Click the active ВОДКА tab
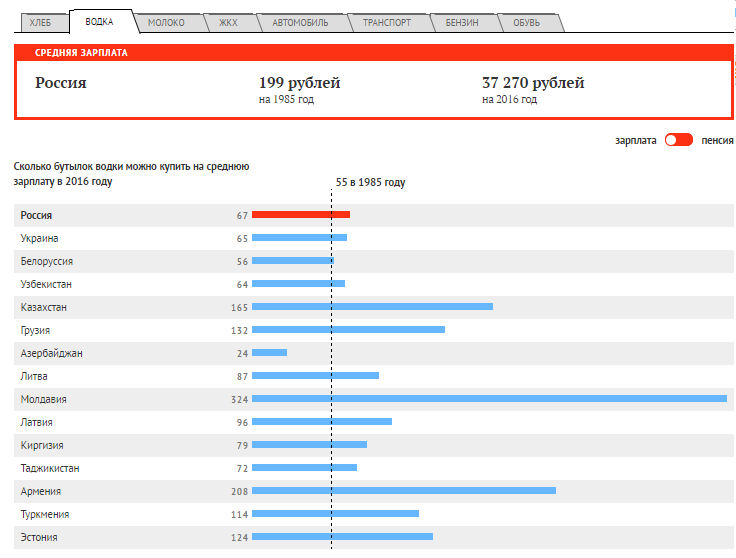This screenshot has width=736, height=558. tap(99, 21)
